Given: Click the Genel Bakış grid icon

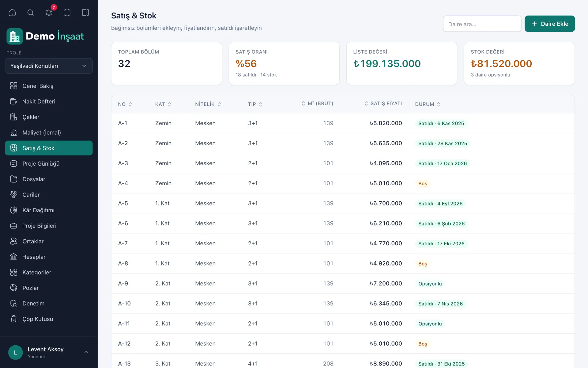Looking at the screenshot, I should pos(13,86).
